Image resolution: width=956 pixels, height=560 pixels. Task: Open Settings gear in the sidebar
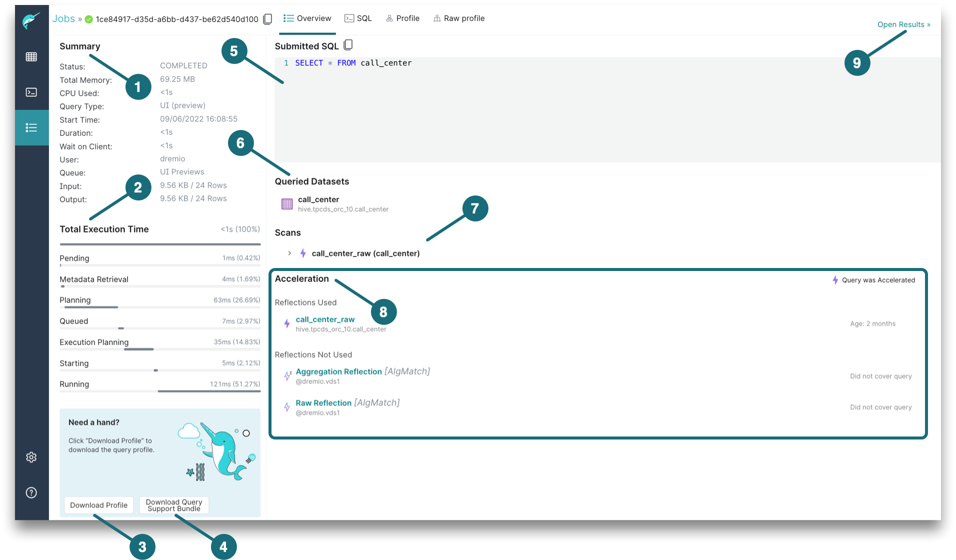(31, 457)
